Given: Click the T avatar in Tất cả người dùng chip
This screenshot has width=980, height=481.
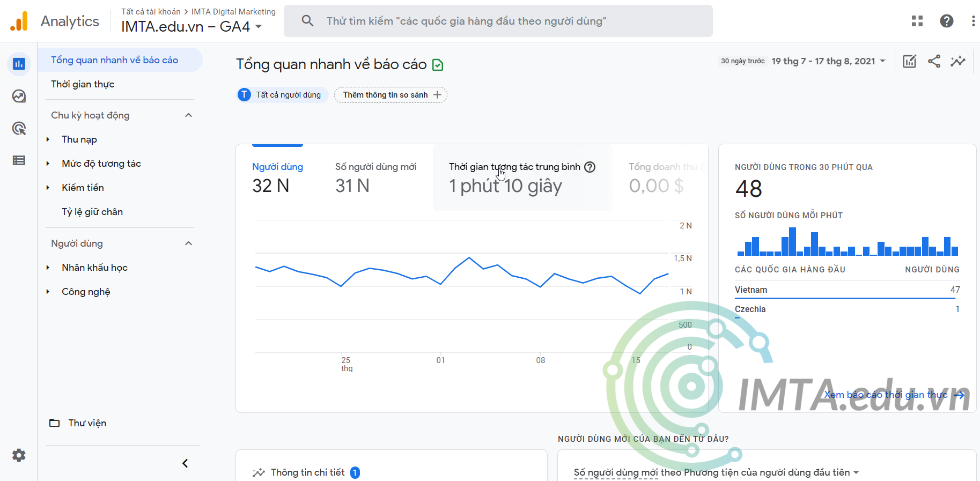Looking at the screenshot, I should (244, 95).
